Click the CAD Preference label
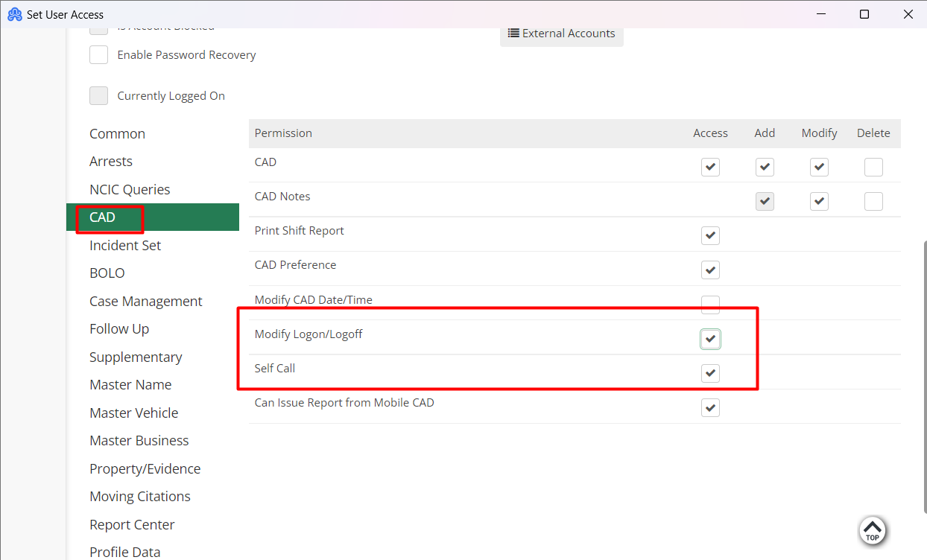 tap(295, 265)
